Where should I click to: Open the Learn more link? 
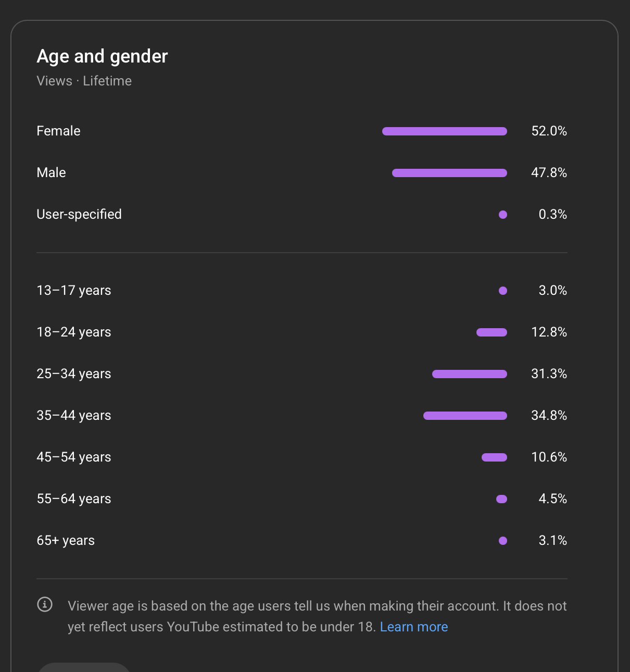tap(413, 627)
